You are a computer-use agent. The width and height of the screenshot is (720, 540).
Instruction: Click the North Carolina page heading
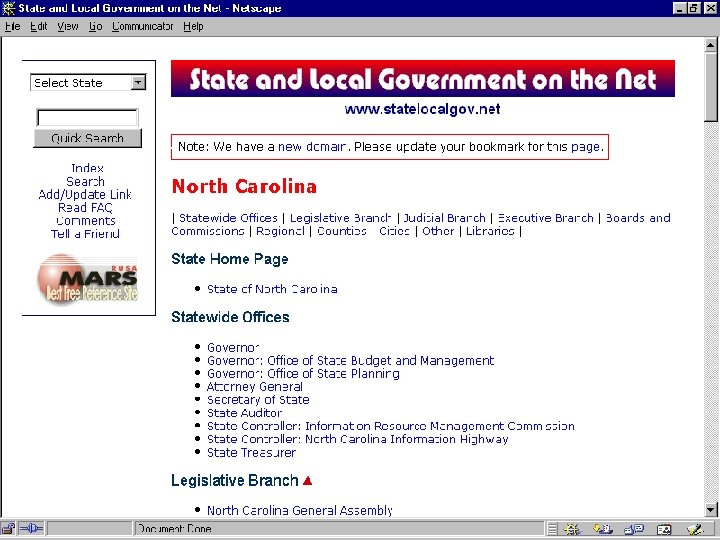pos(244,186)
